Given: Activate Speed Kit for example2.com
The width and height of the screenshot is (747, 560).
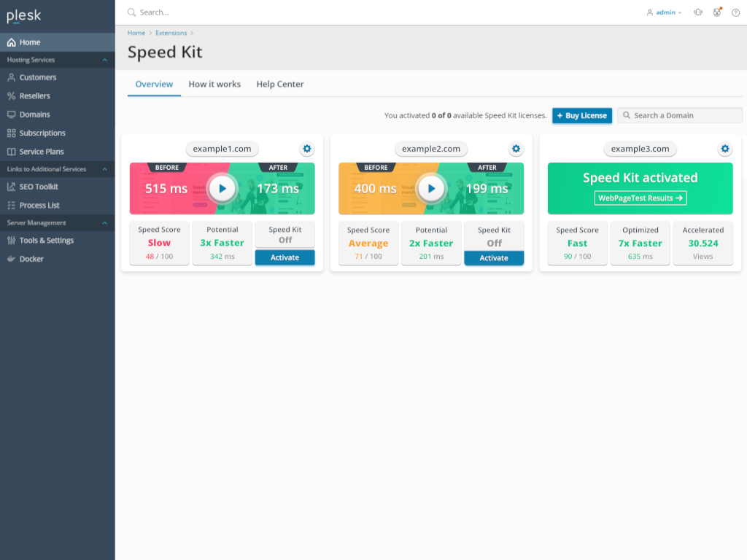Looking at the screenshot, I should [x=494, y=258].
